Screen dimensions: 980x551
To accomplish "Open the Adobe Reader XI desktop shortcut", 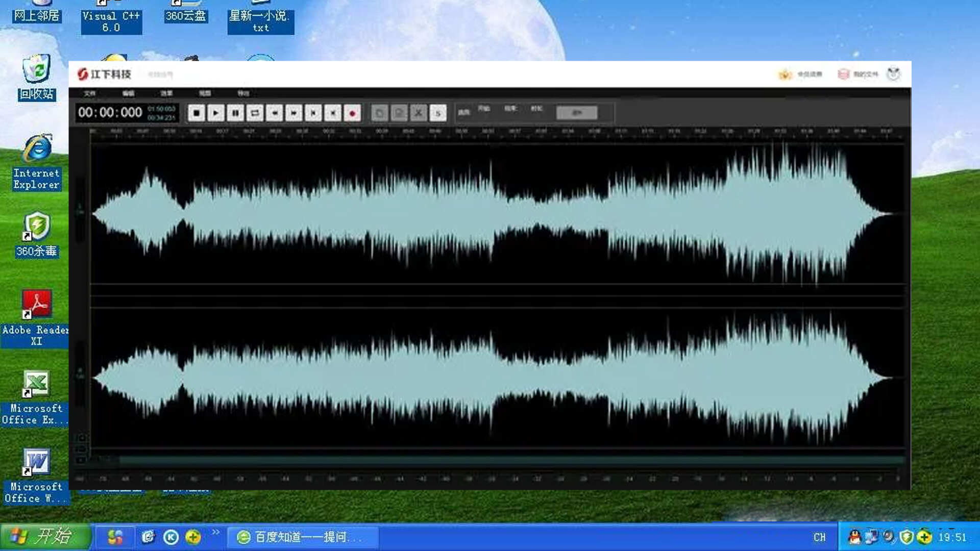I will [x=36, y=318].
